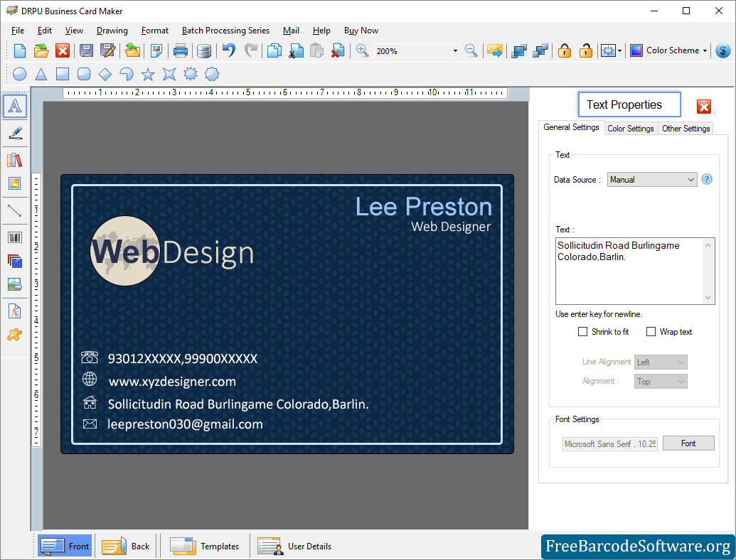This screenshot has width=736, height=560.
Task: Cut the selection with the scissors icon
Action: 296,50
